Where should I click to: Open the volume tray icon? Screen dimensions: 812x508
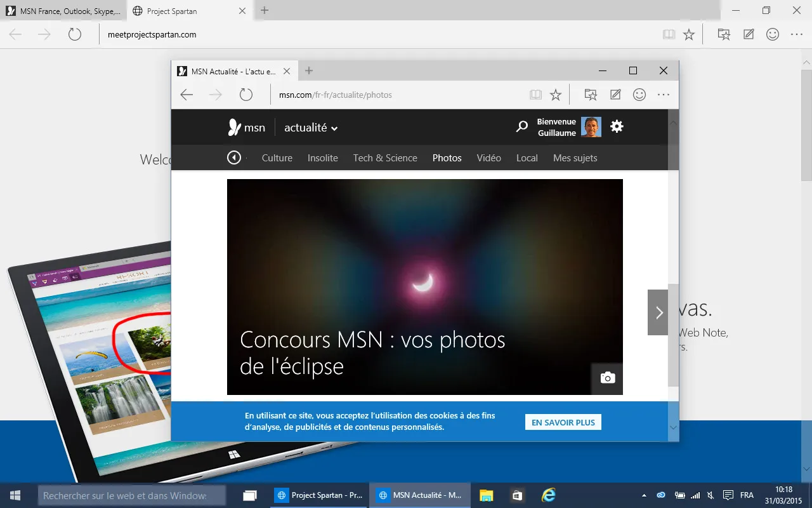tap(712, 495)
